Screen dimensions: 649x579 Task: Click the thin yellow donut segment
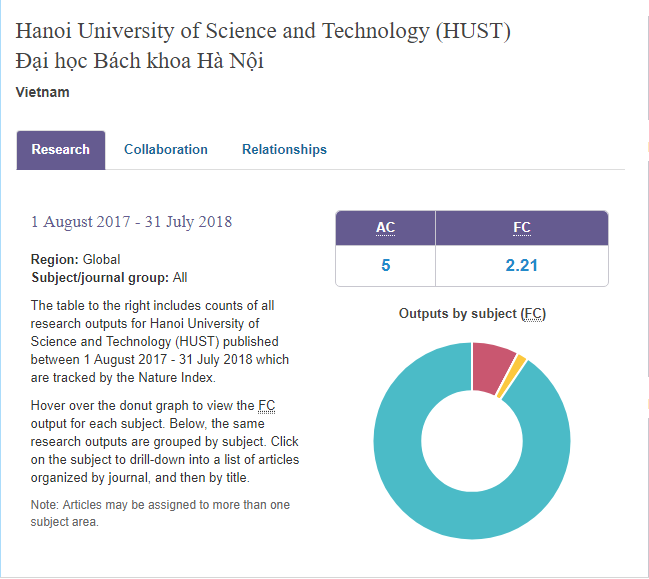tap(516, 378)
